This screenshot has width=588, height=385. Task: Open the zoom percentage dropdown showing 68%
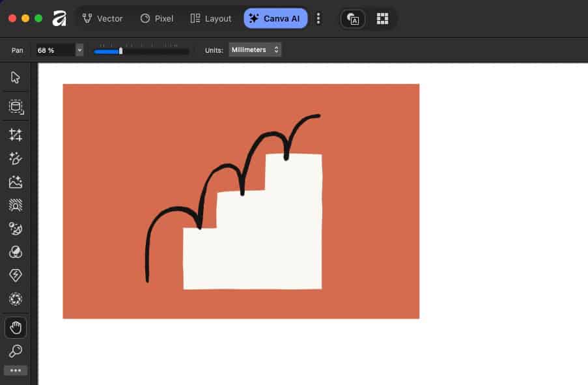coord(79,50)
